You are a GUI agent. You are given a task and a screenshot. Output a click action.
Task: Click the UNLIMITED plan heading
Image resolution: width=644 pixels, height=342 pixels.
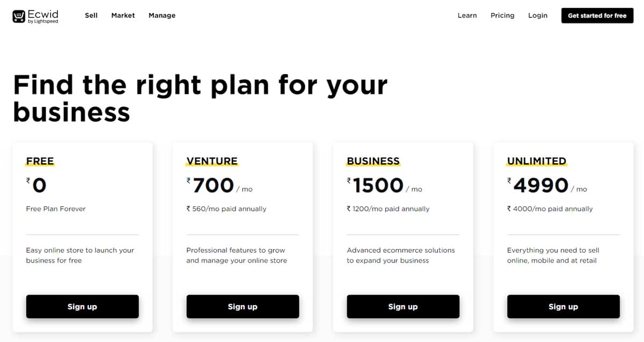pos(537,161)
